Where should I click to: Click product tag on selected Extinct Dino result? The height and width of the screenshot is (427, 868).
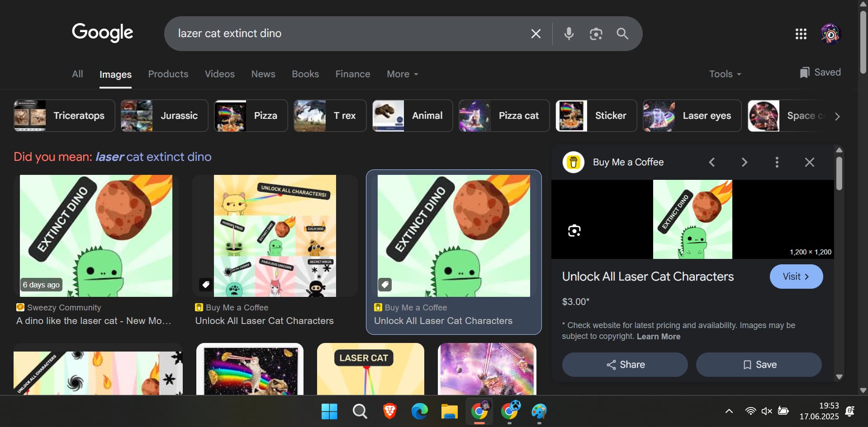[x=385, y=285]
